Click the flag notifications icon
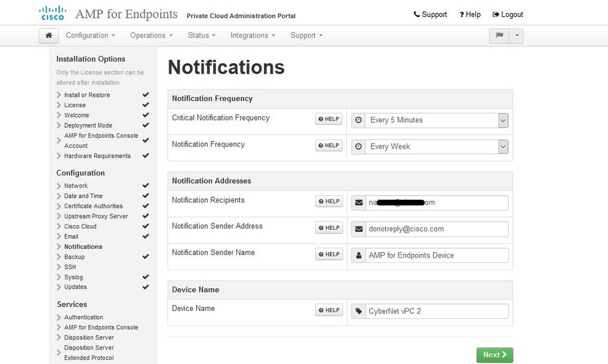The height and width of the screenshot is (364, 608). click(x=499, y=36)
